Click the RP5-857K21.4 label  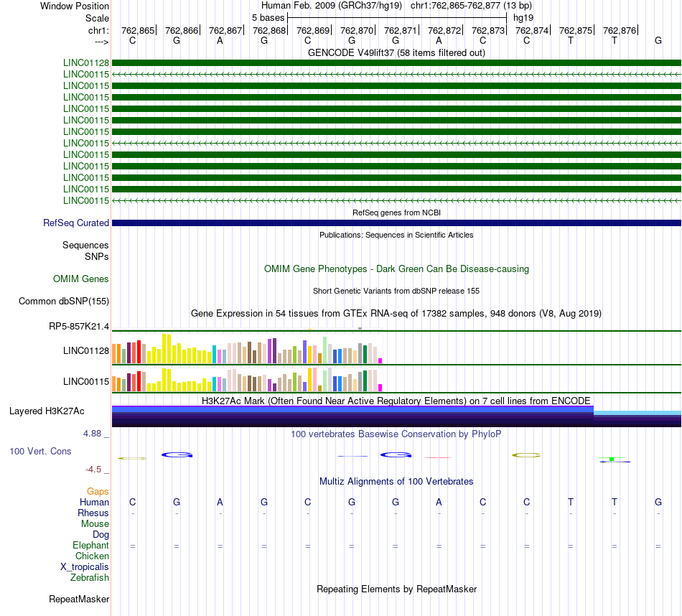[79, 326]
